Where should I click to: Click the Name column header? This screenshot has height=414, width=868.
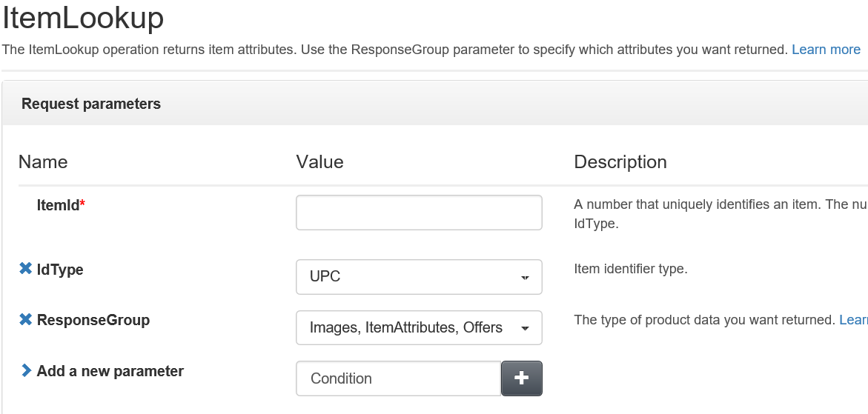(x=43, y=161)
